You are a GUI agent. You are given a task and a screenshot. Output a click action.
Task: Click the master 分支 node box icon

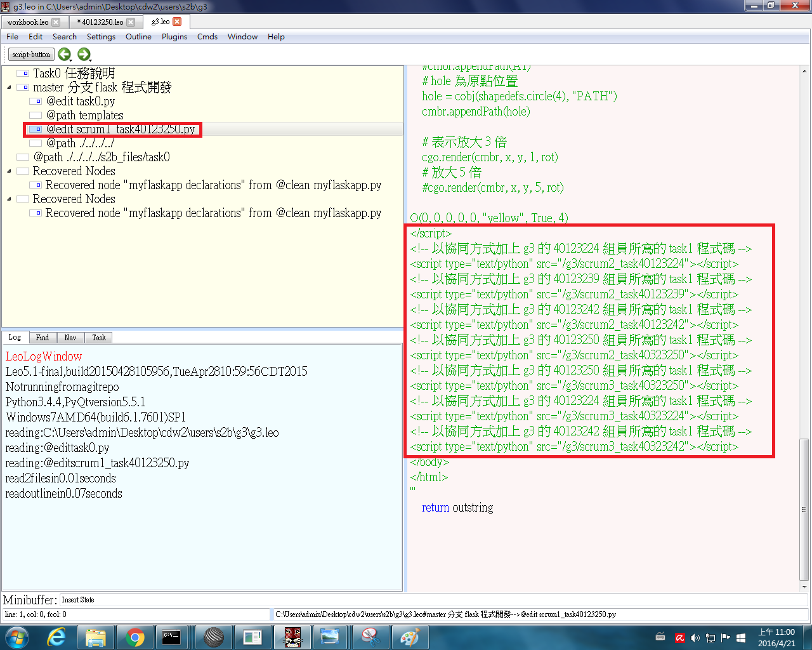[23, 88]
